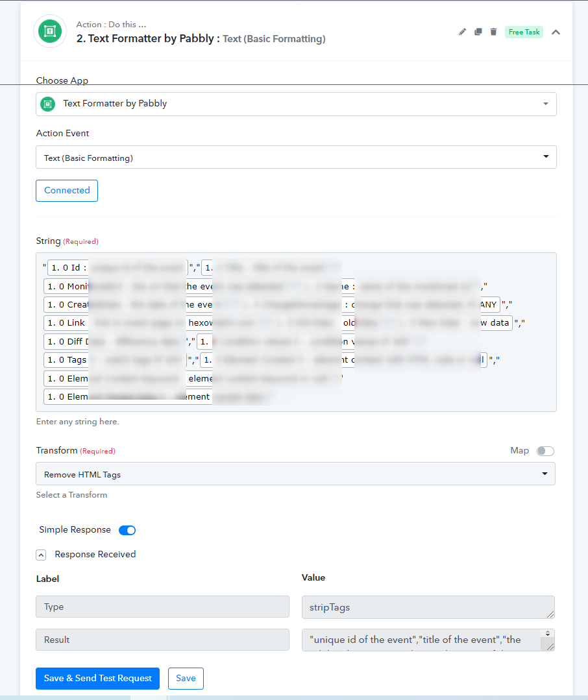
Task: Collapse the action step with chevron
Action: (556, 32)
